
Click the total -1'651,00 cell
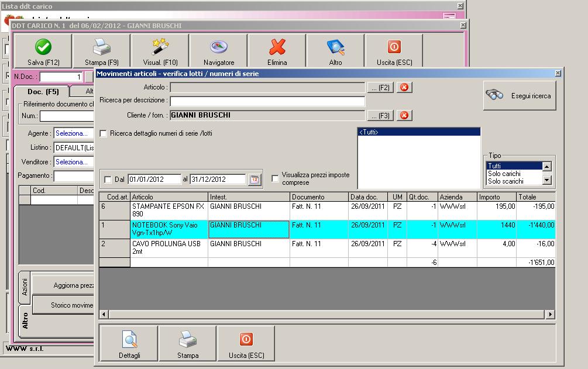pos(535,263)
